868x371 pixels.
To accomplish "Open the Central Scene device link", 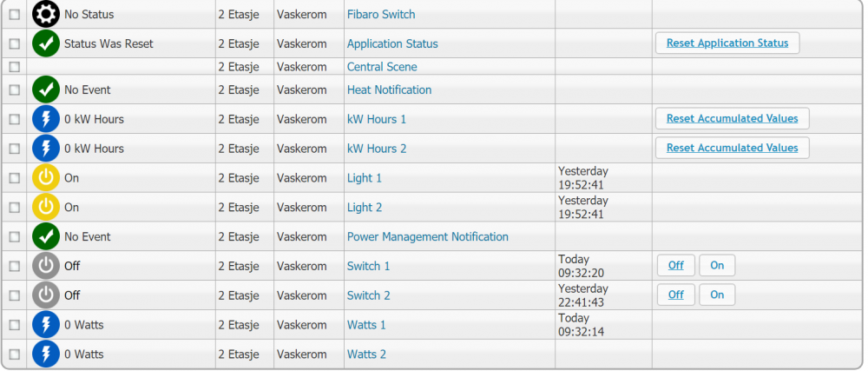I will (382, 67).
